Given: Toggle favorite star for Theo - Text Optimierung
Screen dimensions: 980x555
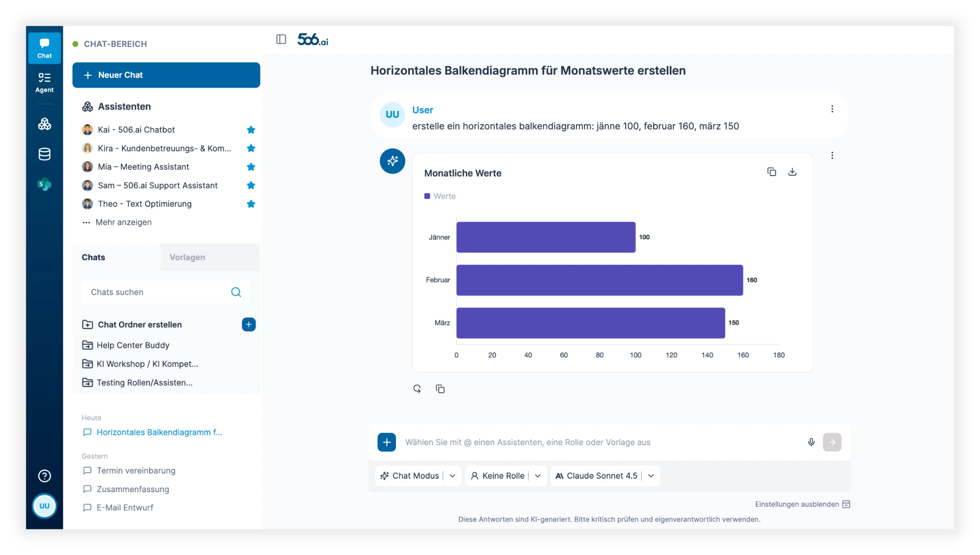Looking at the screenshot, I should point(251,204).
